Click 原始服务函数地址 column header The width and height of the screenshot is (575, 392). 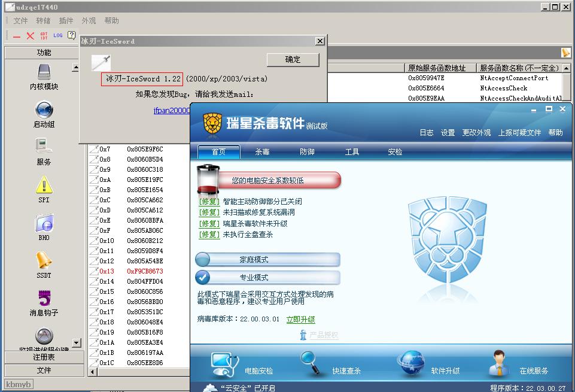tap(440, 68)
